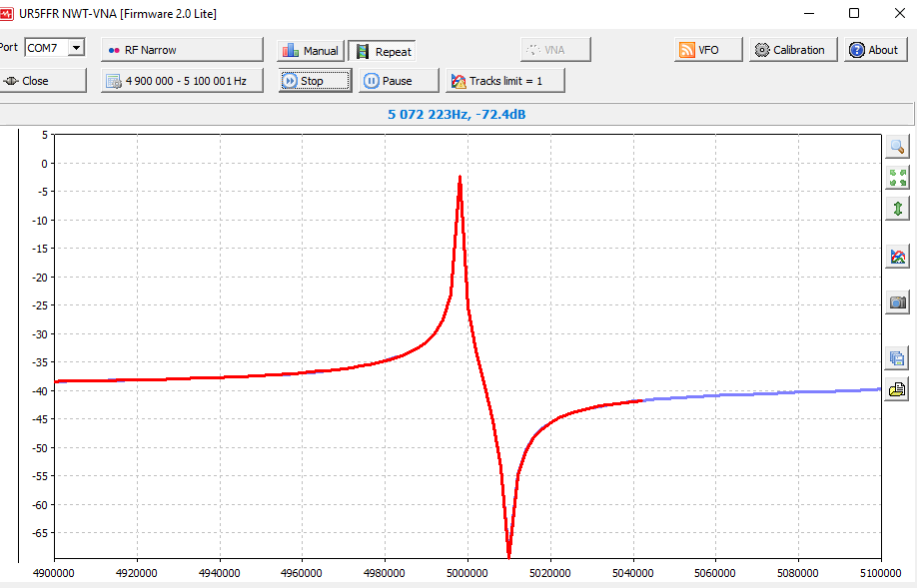Open the multi-curve chart display icon
The width and height of the screenshot is (917, 588).
(x=897, y=257)
